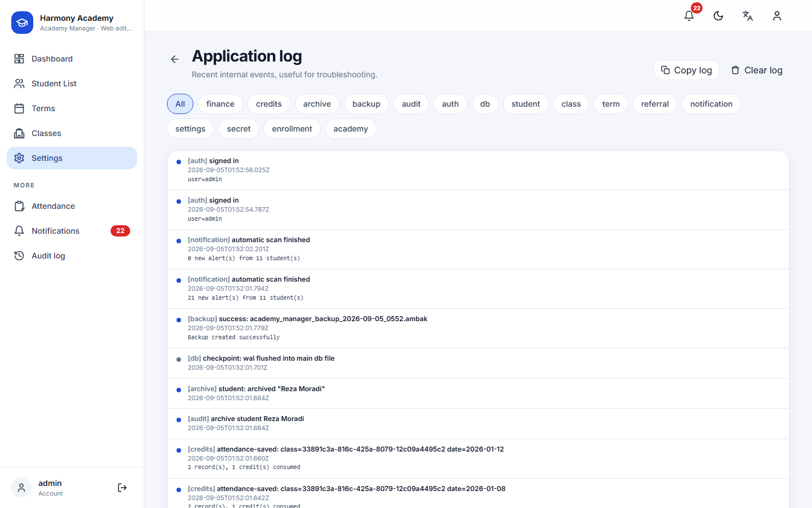Open Settings in the sidebar
The height and width of the screenshot is (508, 812).
(72, 158)
